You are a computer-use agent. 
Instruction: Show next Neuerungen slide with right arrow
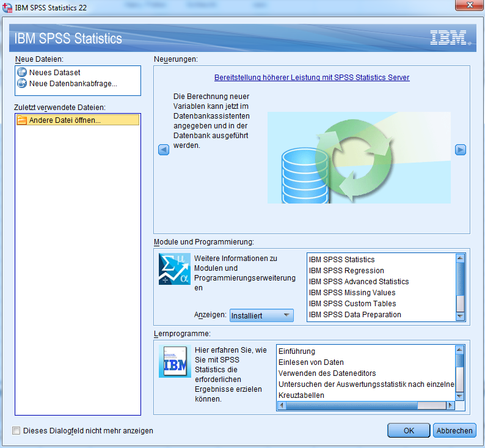460,150
